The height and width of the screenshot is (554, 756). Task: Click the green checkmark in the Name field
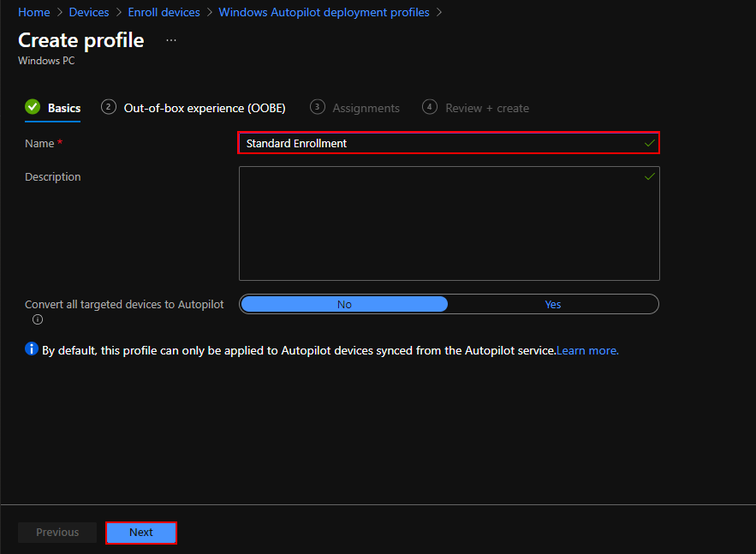649,143
